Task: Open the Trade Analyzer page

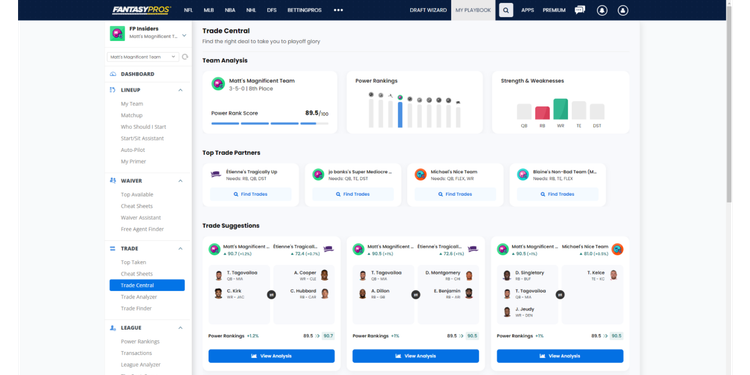Action: (x=139, y=297)
